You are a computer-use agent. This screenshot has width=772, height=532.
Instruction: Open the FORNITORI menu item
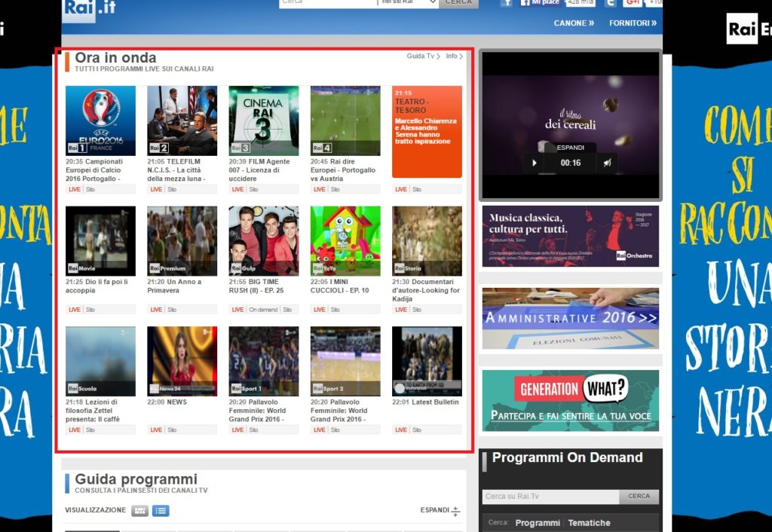[x=633, y=23]
